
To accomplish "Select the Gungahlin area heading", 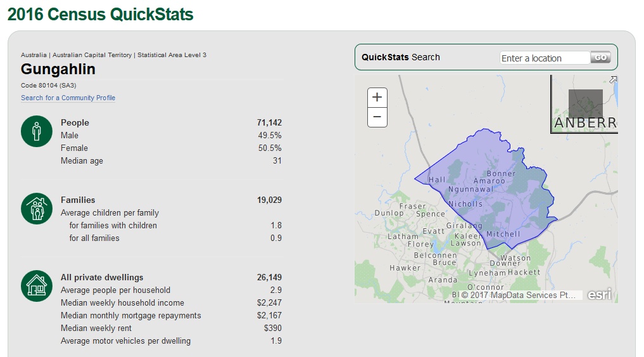I will (x=58, y=69).
